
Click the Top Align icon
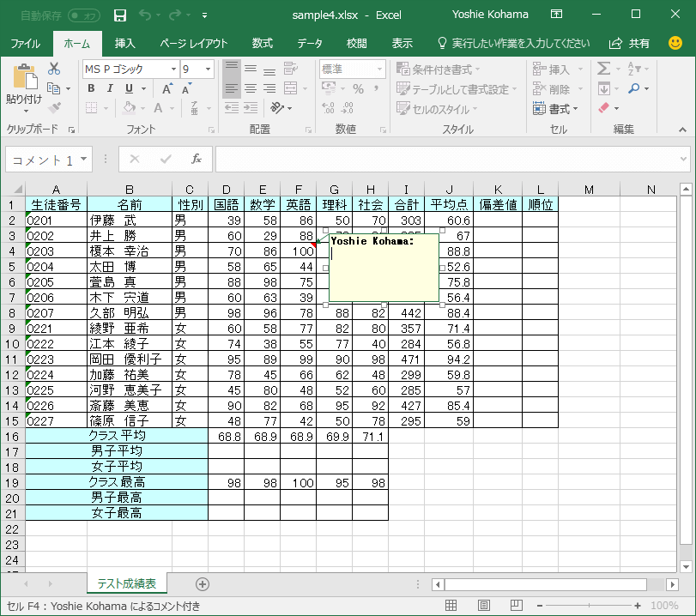pyautogui.click(x=231, y=69)
